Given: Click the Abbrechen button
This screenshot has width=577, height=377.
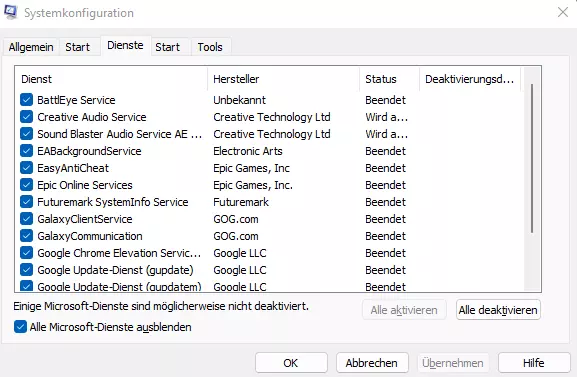Looking at the screenshot, I should click(x=372, y=363).
